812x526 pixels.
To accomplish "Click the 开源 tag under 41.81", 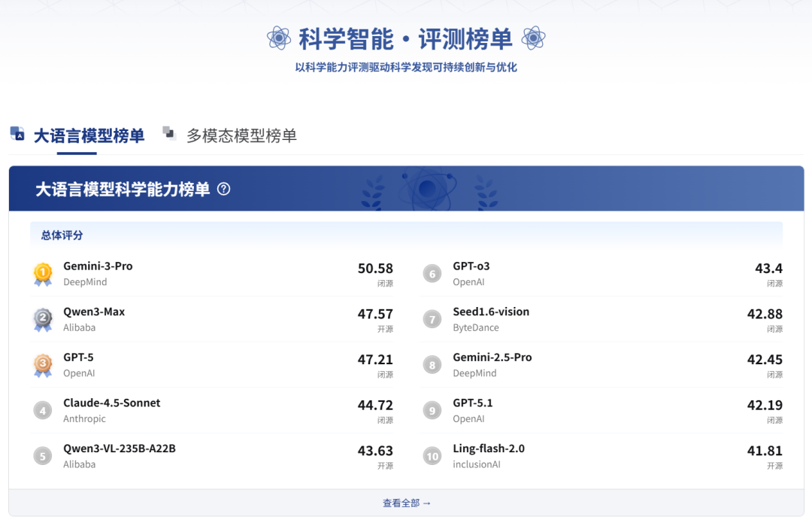I will (774, 466).
